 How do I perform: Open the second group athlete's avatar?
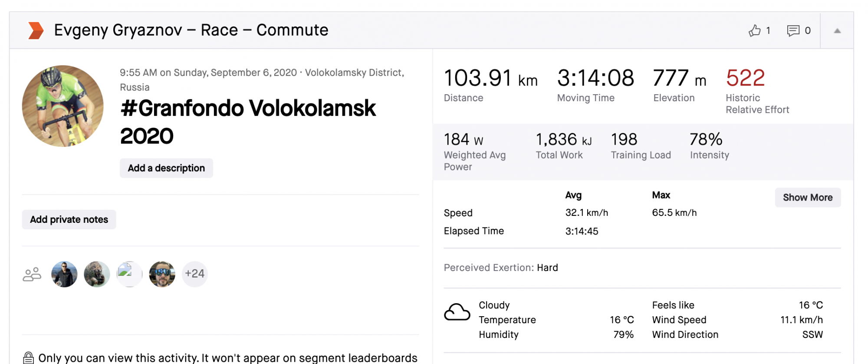pos(97,274)
